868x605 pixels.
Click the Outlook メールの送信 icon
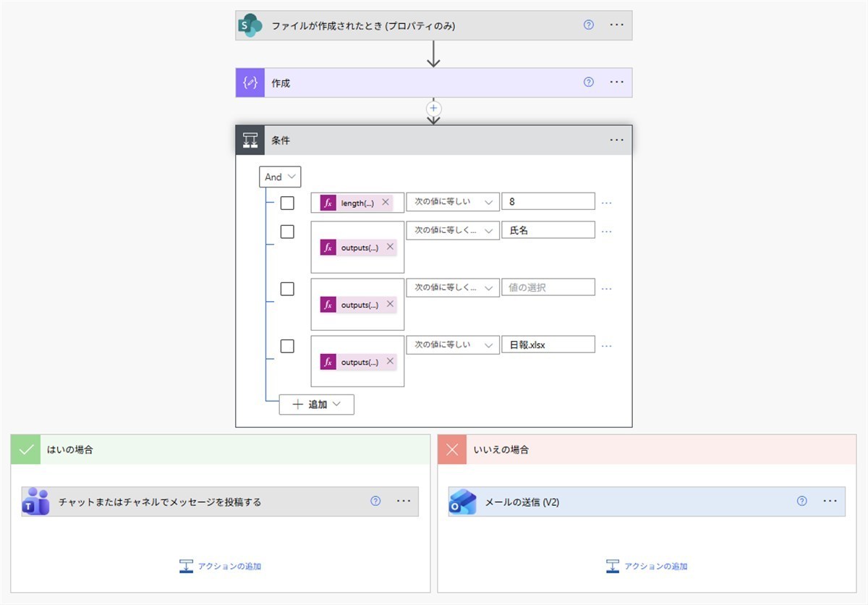coord(462,502)
